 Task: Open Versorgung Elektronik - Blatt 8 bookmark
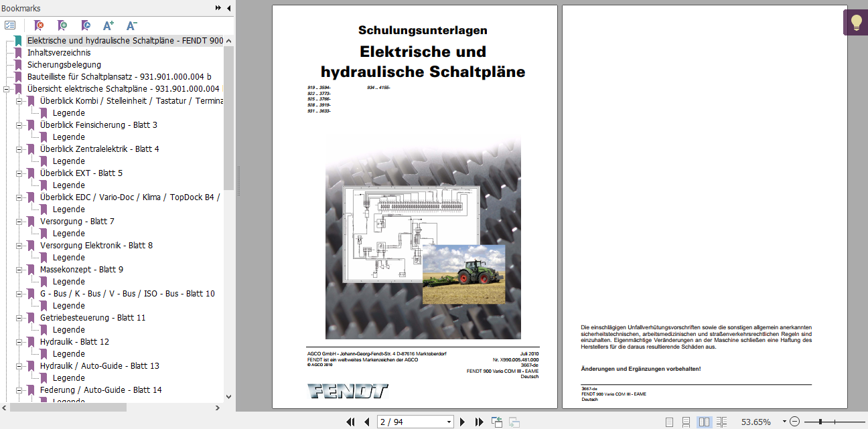pos(96,246)
